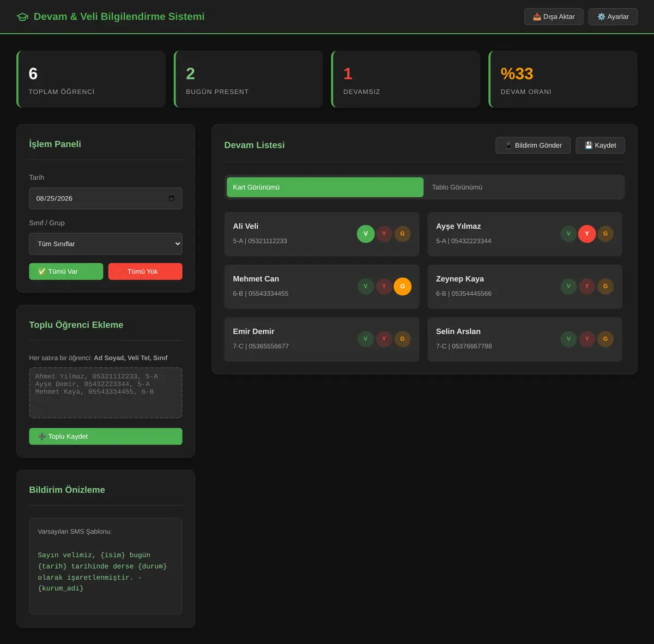The width and height of the screenshot is (654, 644).
Task: Click the Bildirim Gönder button
Action: (x=533, y=145)
